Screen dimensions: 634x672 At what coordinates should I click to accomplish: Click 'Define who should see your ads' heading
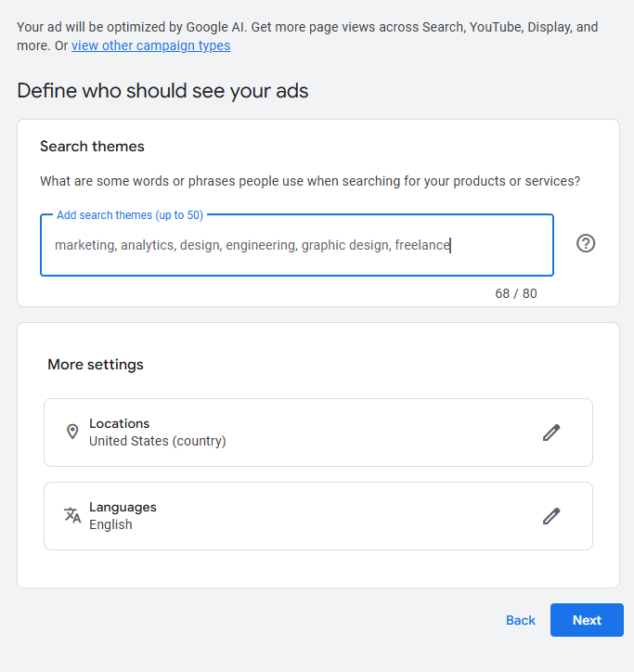point(162,91)
